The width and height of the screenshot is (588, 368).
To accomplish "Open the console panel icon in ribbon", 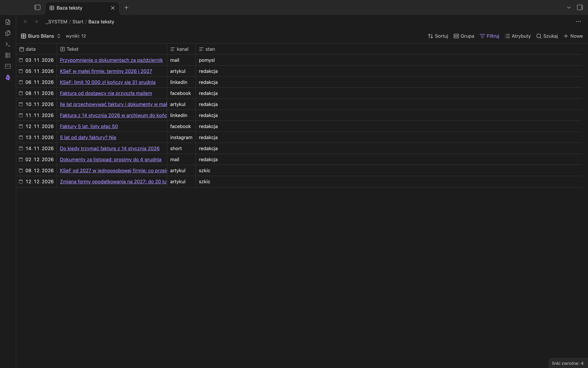I will [x=8, y=66].
